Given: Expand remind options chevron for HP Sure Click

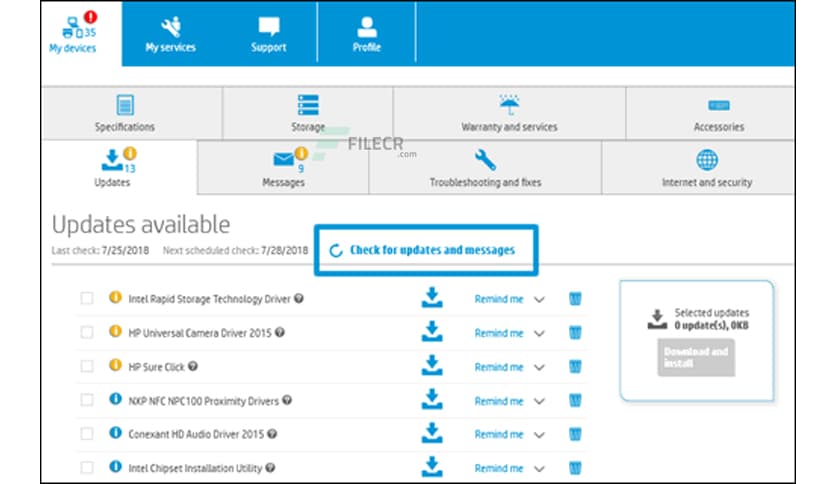Looking at the screenshot, I should click(540, 367).
